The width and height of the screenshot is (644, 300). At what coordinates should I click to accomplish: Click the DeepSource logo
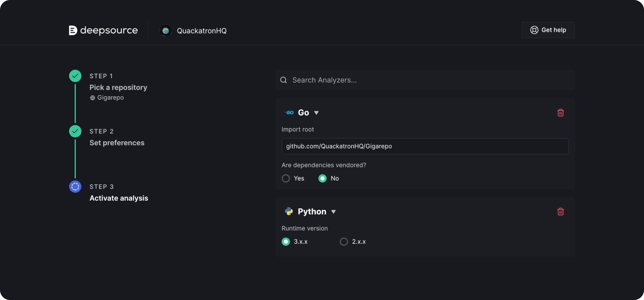(103, 30)
